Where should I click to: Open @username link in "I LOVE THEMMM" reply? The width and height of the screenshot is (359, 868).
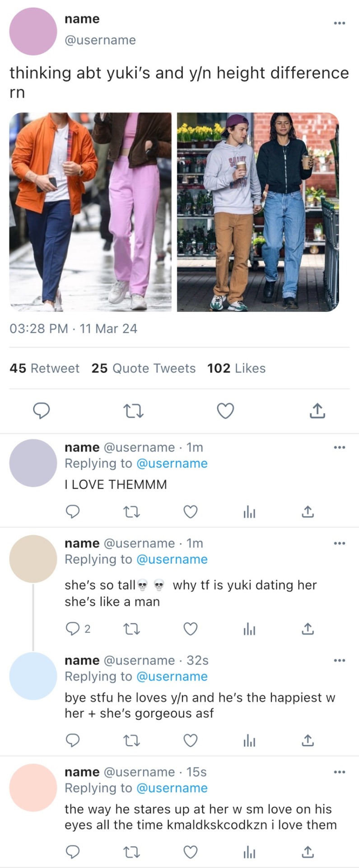172,463
